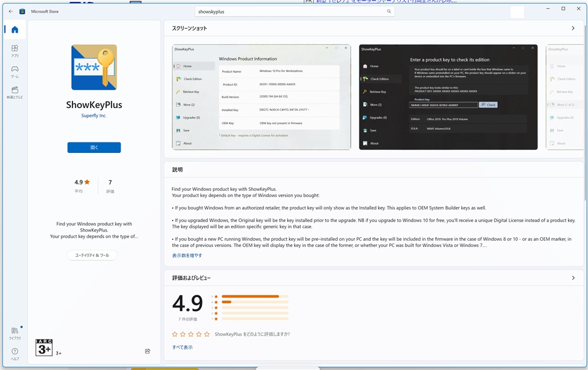The image size is (588, 370).
Task: Click the share icon below the app info
Action: [x=148, y=351]
